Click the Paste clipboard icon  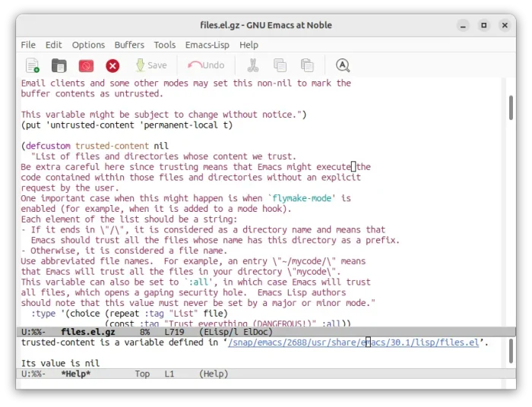pos(307,65)
